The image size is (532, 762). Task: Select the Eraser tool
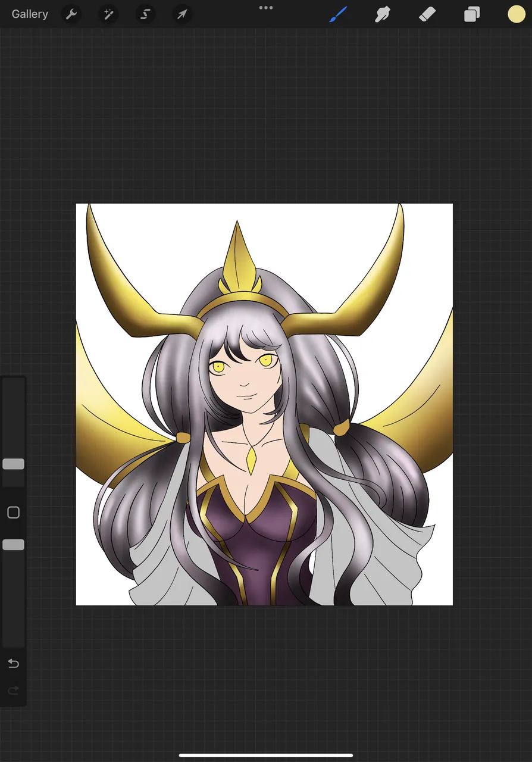point(427,14)
